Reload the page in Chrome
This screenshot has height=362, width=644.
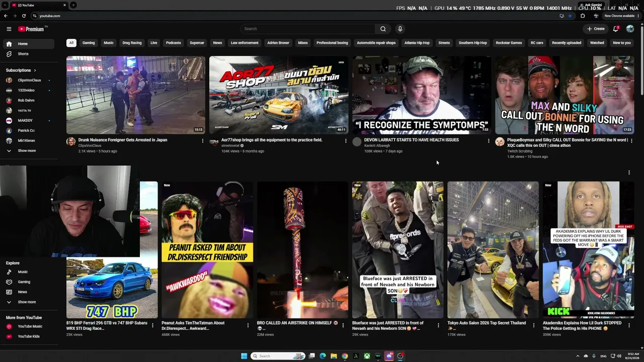pos(24,16)
